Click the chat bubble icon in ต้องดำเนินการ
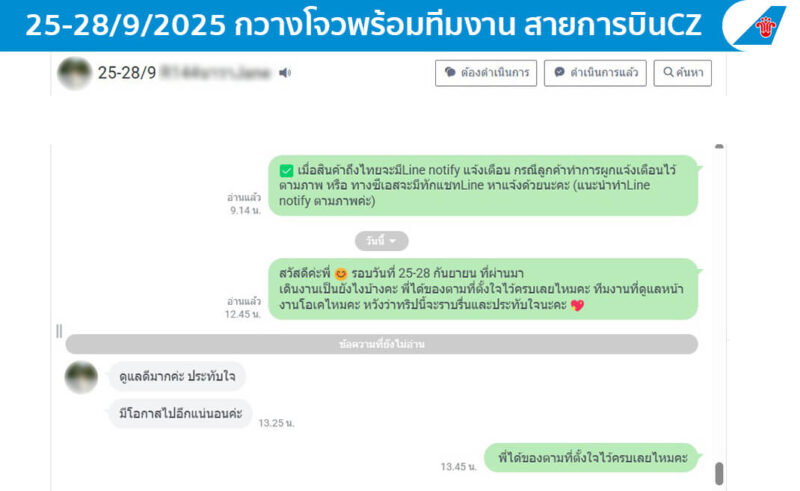This screenshot has height=491, width=800. pos(450,72)
